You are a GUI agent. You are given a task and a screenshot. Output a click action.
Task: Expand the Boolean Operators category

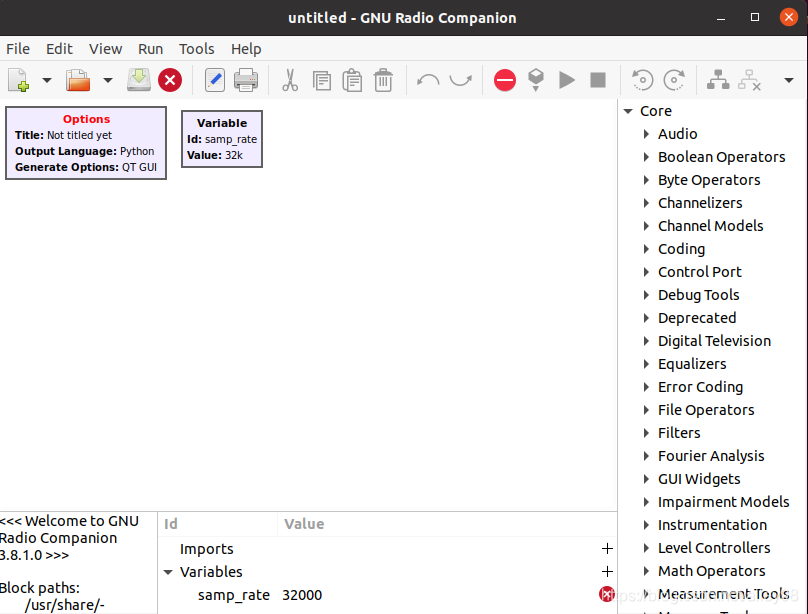point(646,157)
